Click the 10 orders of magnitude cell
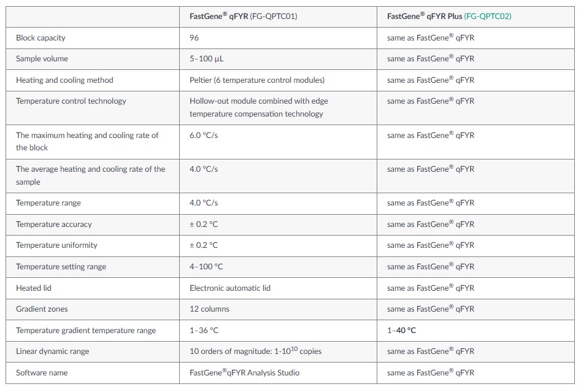581x392 pixels. pos(255,352)
